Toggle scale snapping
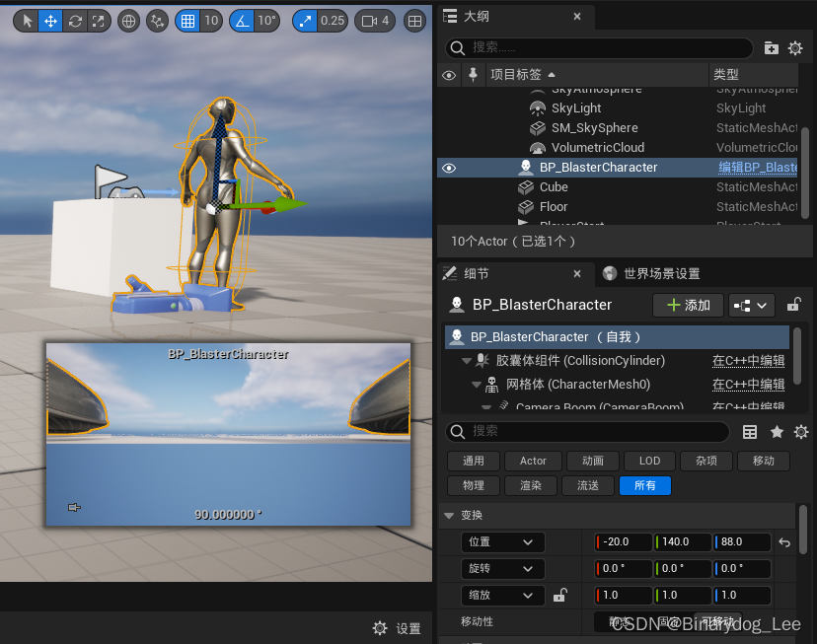Viewport: 817px width, 644px height. point(305,21)
